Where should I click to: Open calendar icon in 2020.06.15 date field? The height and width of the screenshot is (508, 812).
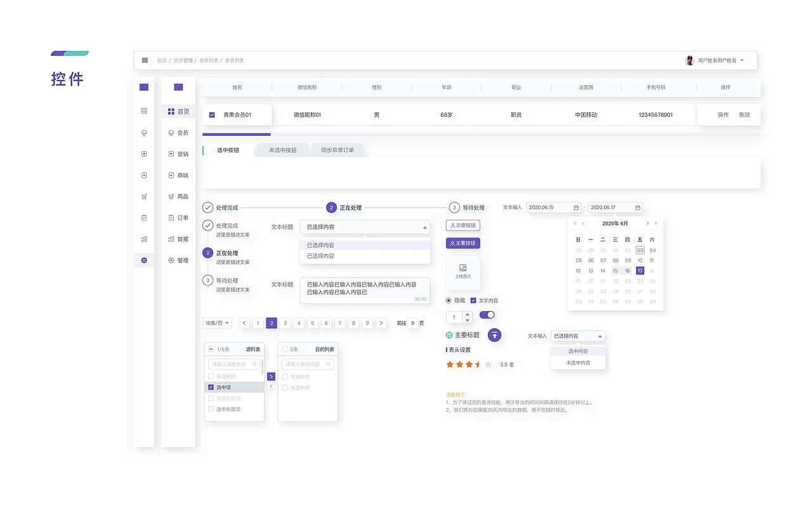tap(576, 208)
